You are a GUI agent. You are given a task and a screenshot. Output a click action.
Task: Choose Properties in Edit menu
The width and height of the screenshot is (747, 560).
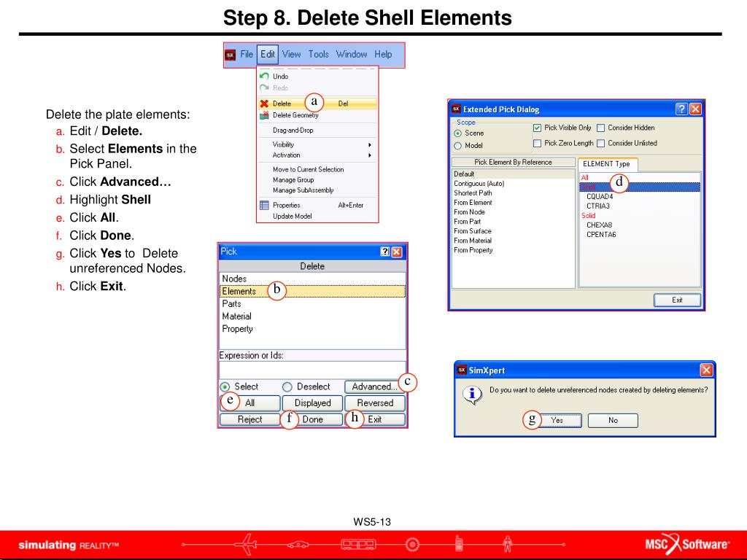tap(317, 205)
